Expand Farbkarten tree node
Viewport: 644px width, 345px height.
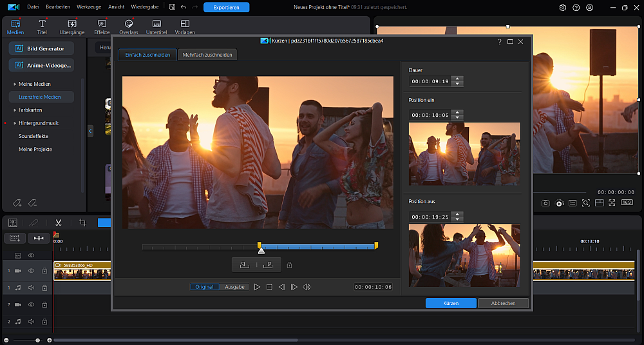[15, 110]
